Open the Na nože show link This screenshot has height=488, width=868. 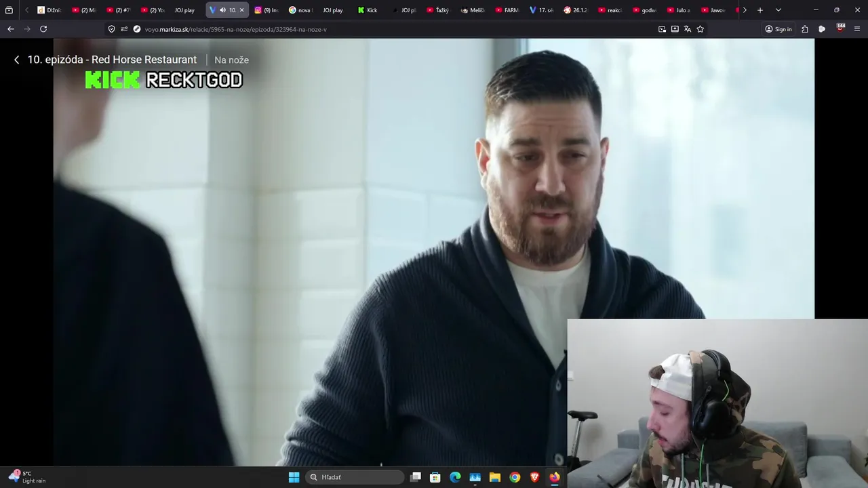(x=231, y=60)
